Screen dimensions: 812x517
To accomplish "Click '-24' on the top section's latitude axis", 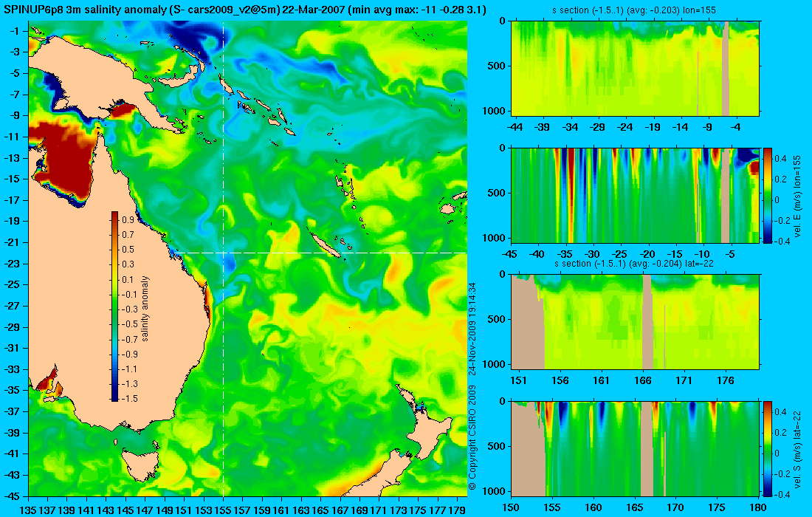I will point(625,127).
